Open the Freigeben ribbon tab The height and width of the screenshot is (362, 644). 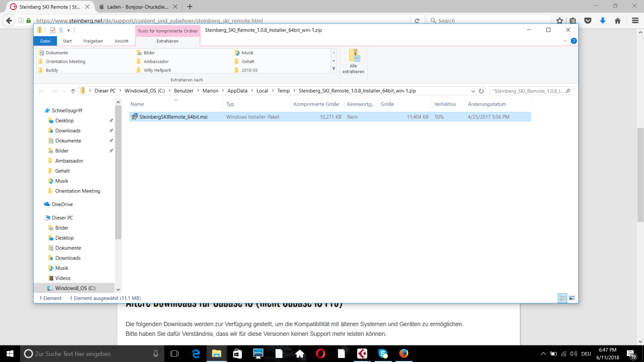93,41
